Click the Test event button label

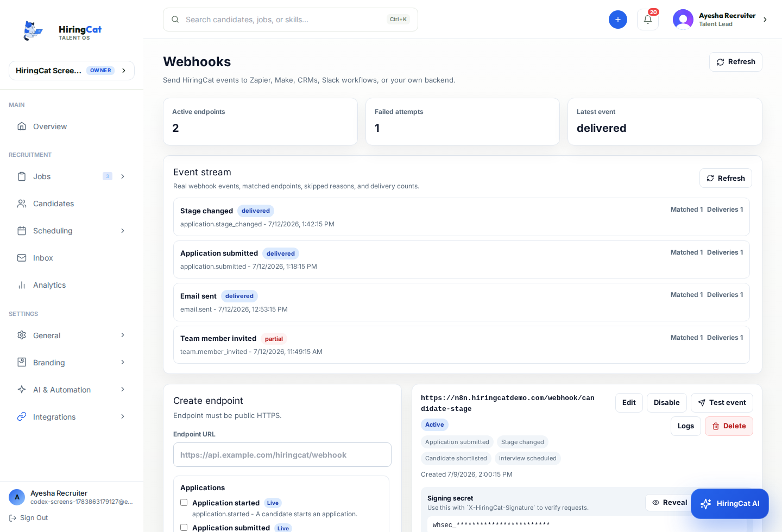point(728,403)
